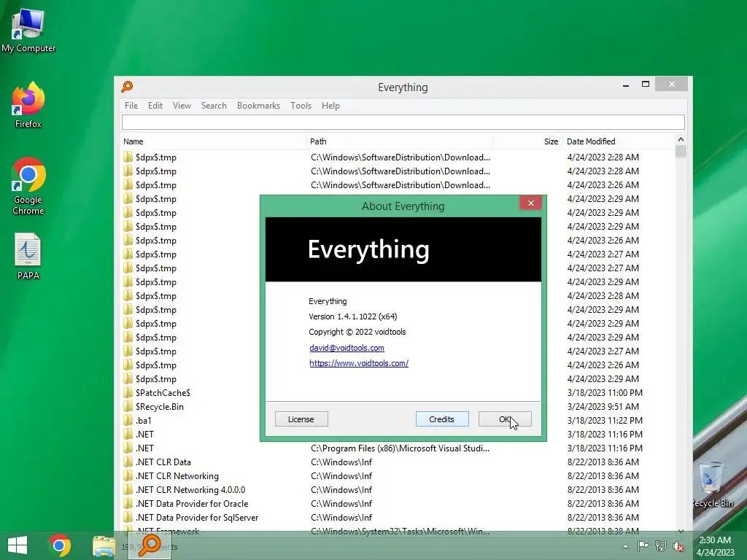
Task: Click the taskbar clock showing 2:30 AM
Action: (x=715, y=546)
